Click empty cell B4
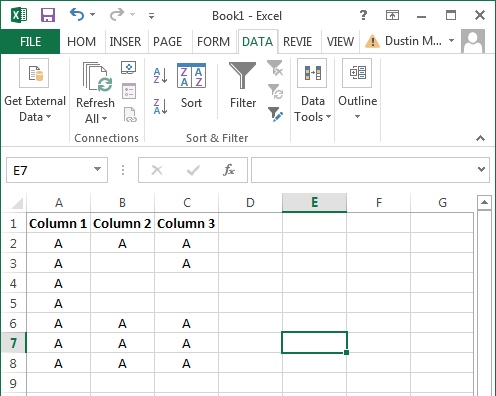This screenshot has width=496, height=396. [122, 283]
